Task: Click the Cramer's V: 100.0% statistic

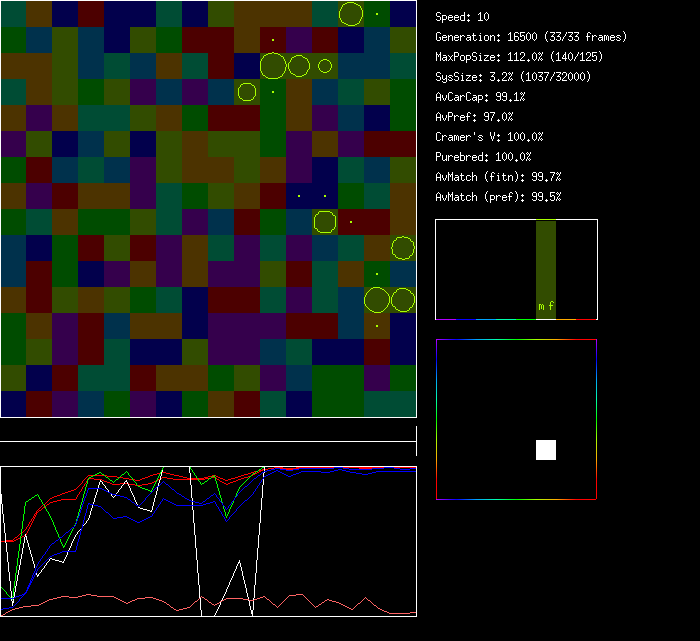Action: [x=489, y=137]
